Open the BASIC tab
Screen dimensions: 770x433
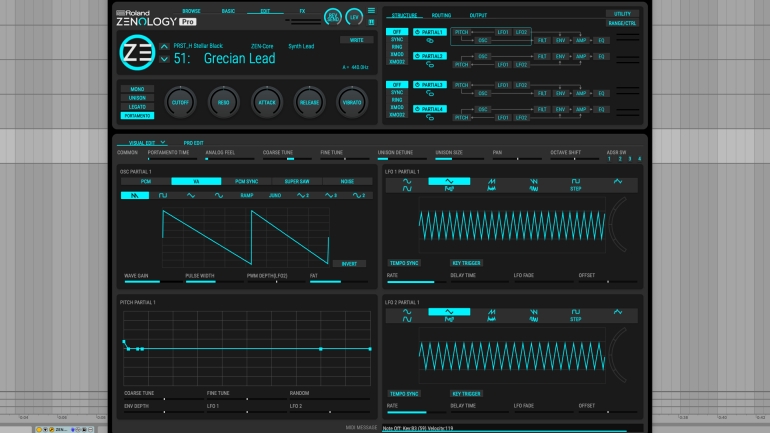coord(228,11)
